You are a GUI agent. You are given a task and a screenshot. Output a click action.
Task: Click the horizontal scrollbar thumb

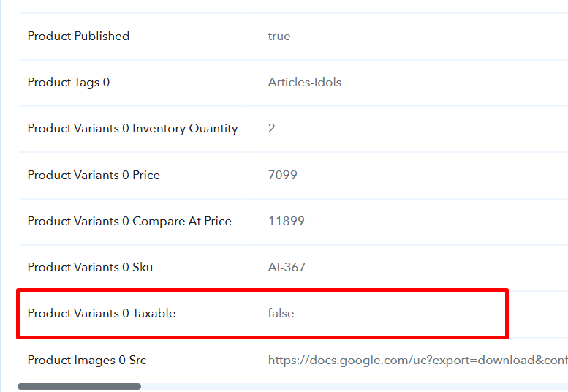pyautogui.click(x=80, y=387)
